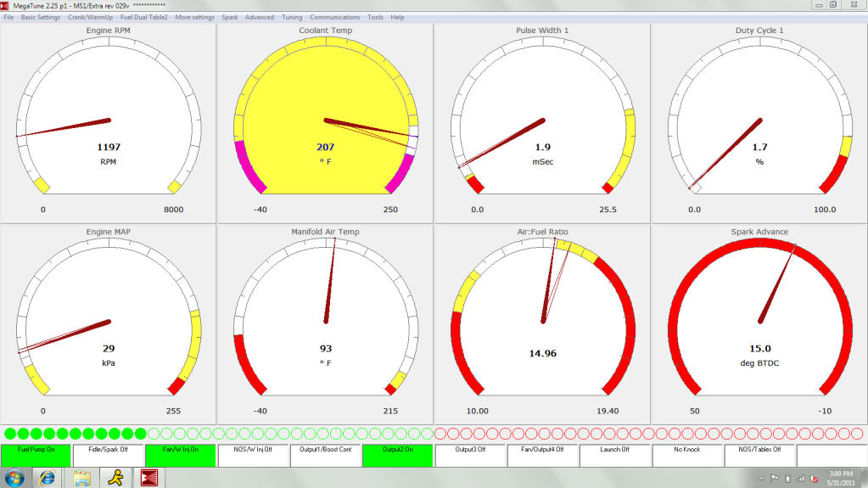This screenshot has width=868, height=488.
Task: Click the 15.0 spark advance value
Action: [760, 349]
